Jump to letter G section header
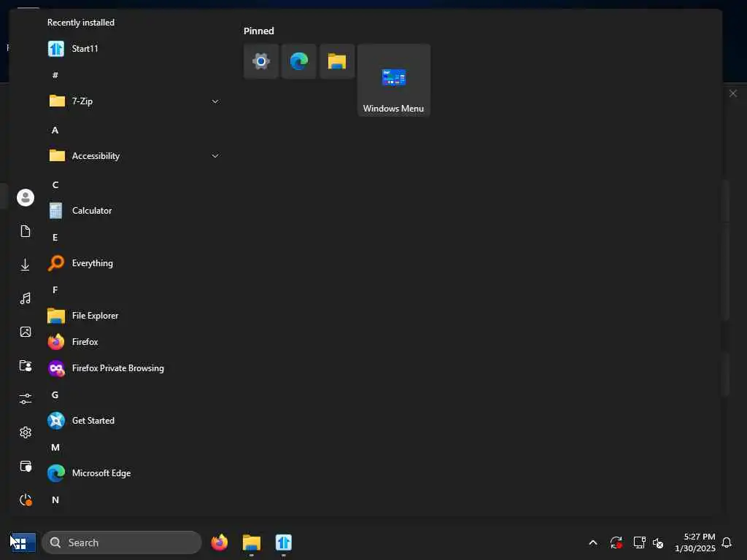The height and width of the screenshot is (560, 747). coord(55,394)
